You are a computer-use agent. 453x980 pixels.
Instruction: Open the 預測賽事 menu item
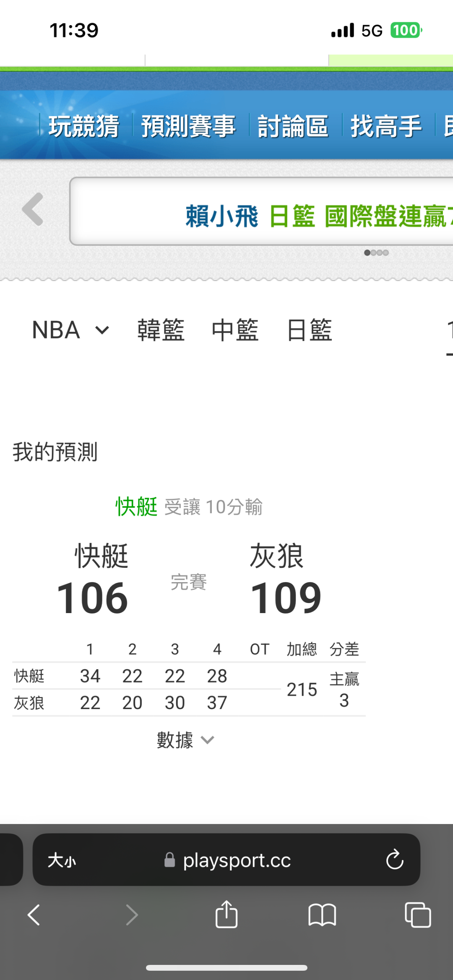tap(188, 126)
